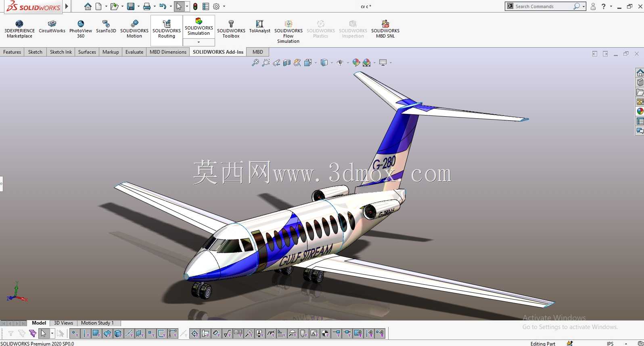644x346 pixels.
Task: Select the Markup tab
Action: [111, 52]
